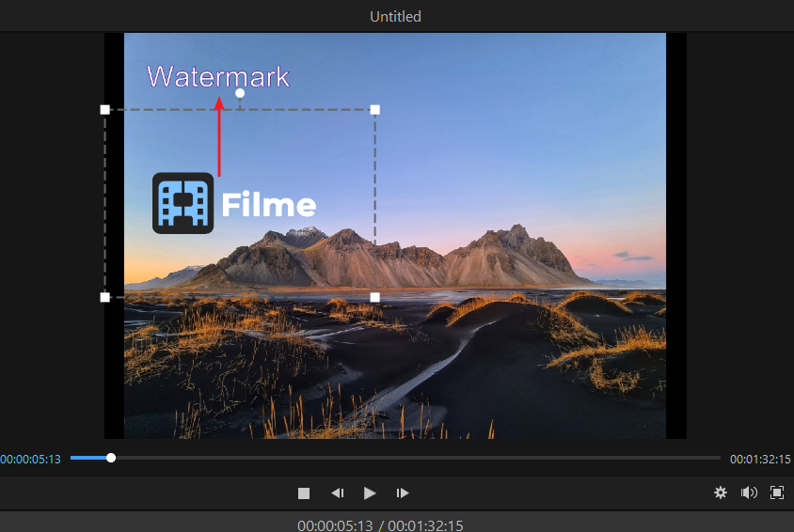The width and height of the screenshot is (794, 532).
Task: Click the Untitled project title
Action: point(395,17)
